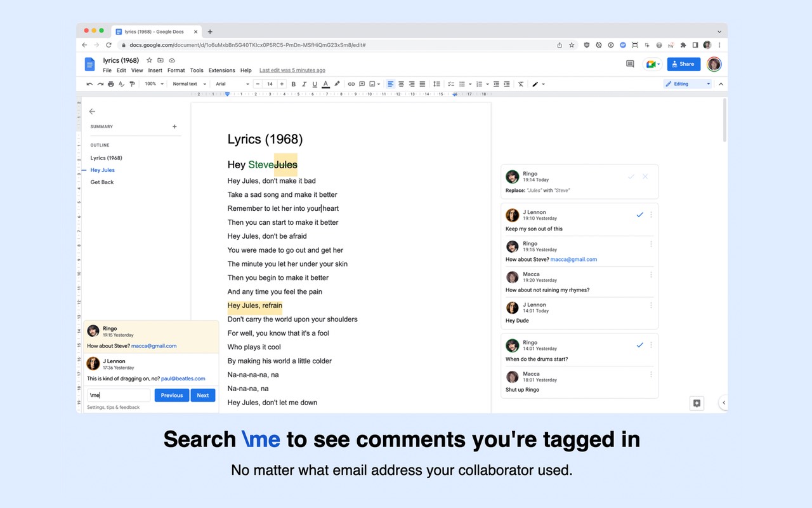Open the Google Docs home icon
Viewport: 812px width, 508px height.
[89, 64]
